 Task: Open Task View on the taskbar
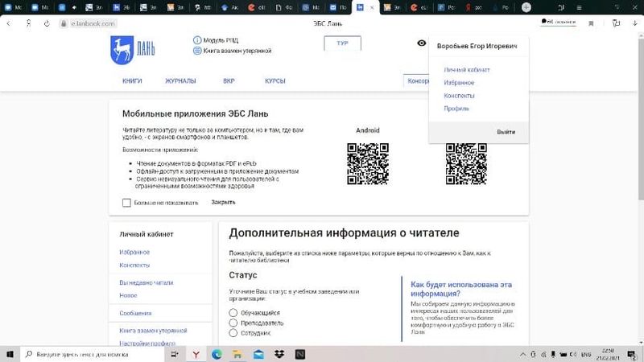click(175, 354)
